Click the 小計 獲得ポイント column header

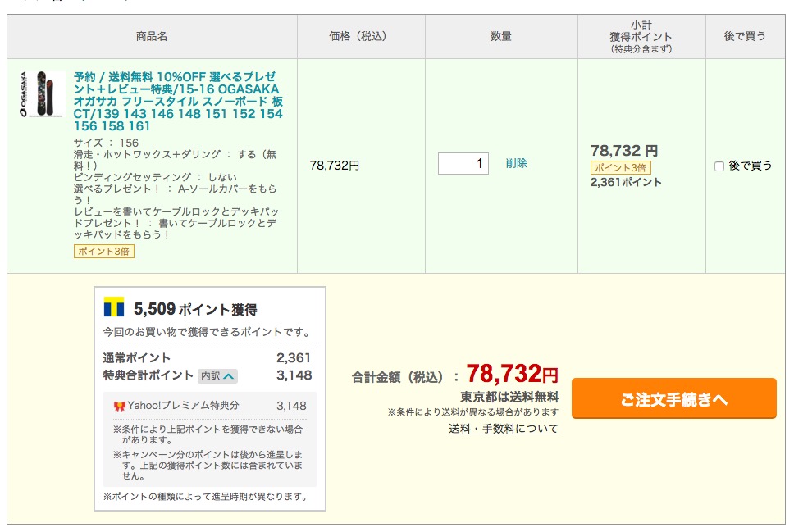pos(641,36)
